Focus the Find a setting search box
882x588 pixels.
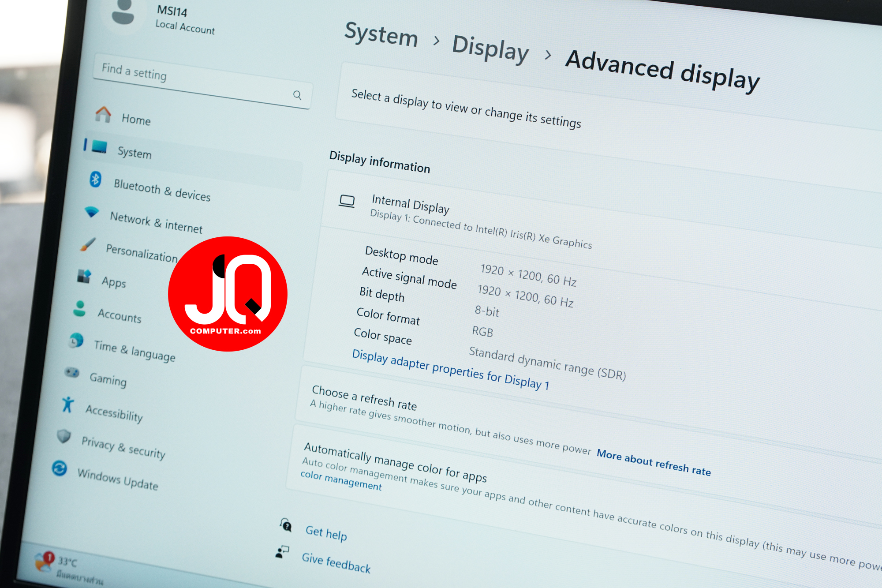click(202, 81)
